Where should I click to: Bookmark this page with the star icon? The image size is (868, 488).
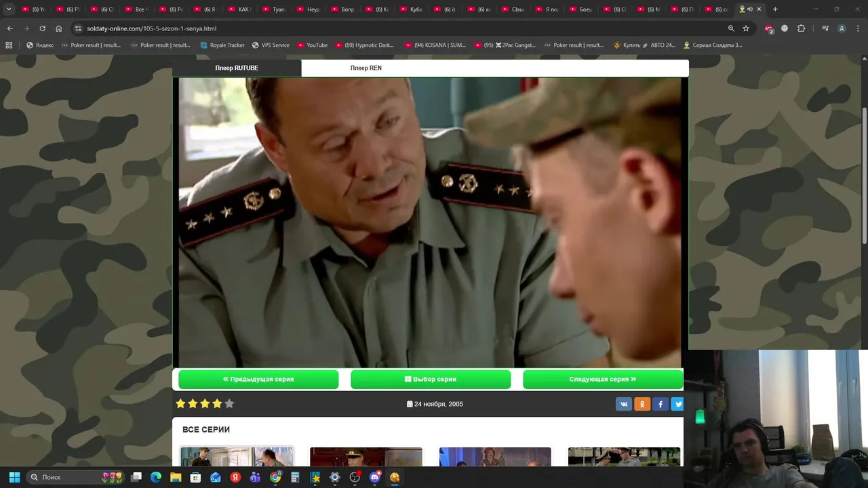746,28
